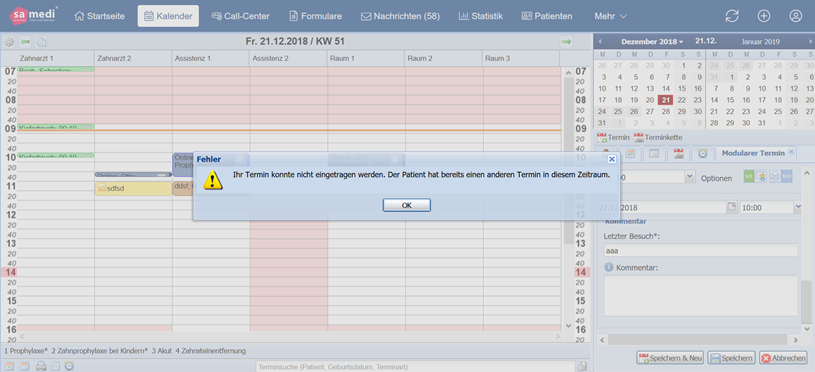The image size is (815, 372).
Task: Click the copy pages icon beside left arrow
Action: (41, 42)
